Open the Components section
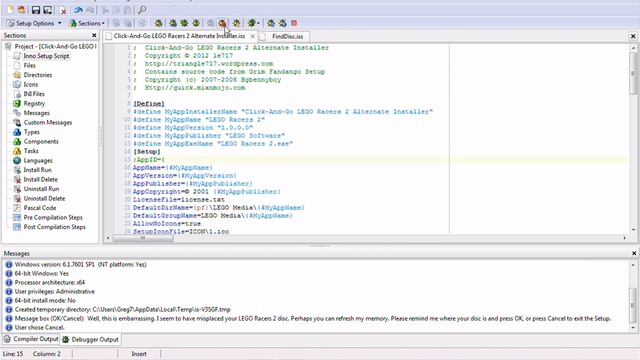640x360 pixels. click(x=41, y=141)
